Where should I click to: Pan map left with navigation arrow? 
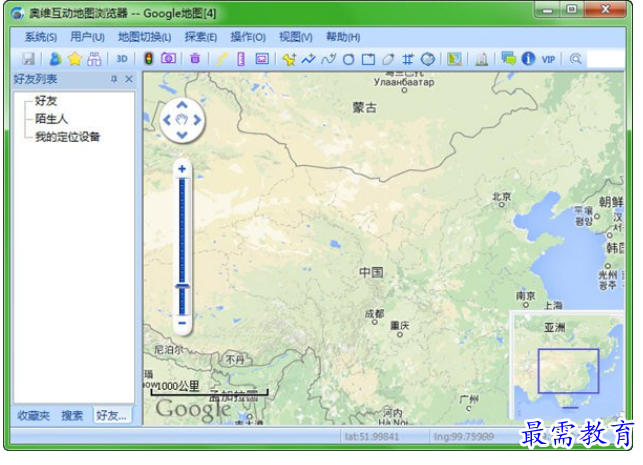pyautogui.click(x=167, y=120)
